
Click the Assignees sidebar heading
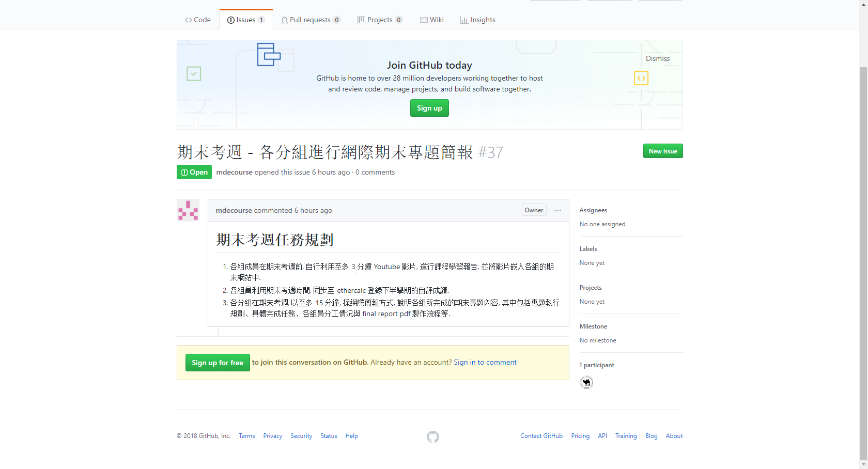click(x=593, y=210)
